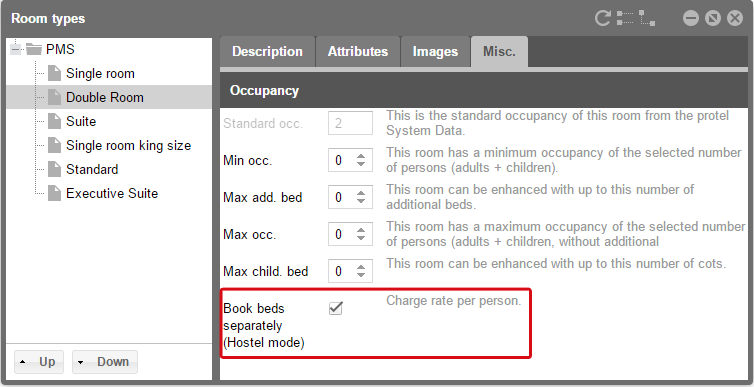754x387 pixels.
Task: Click the Executive Suite document icon
Action: (x=54, y=193)
